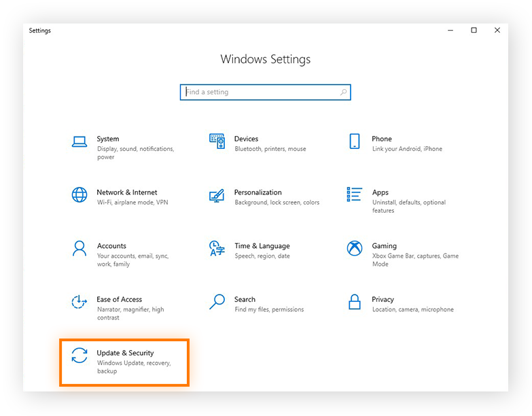Click the Search category magnifier icon
This screenshot has width=532, height=416.
tap(217, 302)
